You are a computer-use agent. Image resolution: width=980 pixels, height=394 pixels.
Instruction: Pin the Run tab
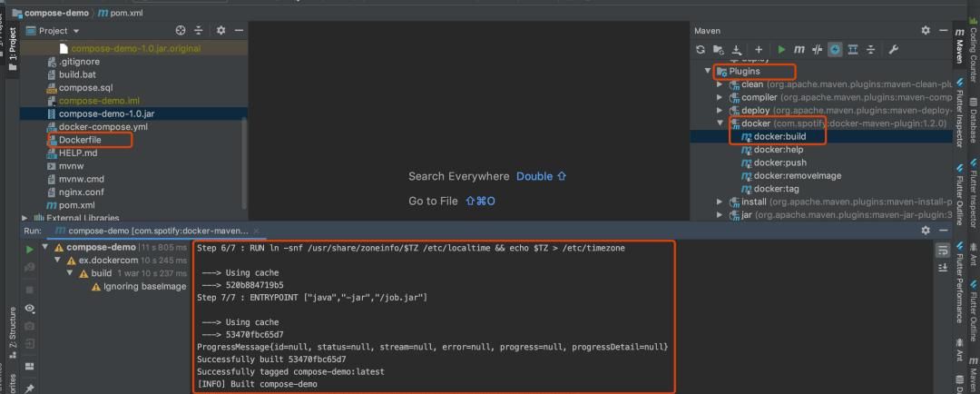[29, 388]
